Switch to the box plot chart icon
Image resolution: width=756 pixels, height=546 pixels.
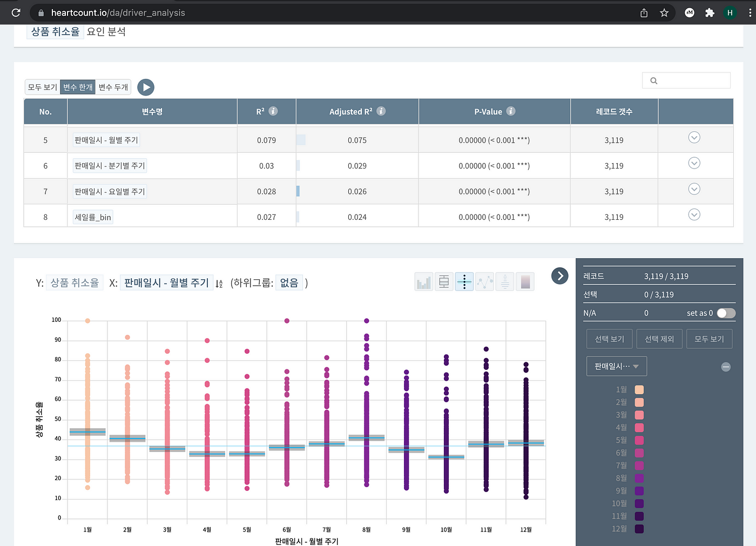[x=444, y=282]
